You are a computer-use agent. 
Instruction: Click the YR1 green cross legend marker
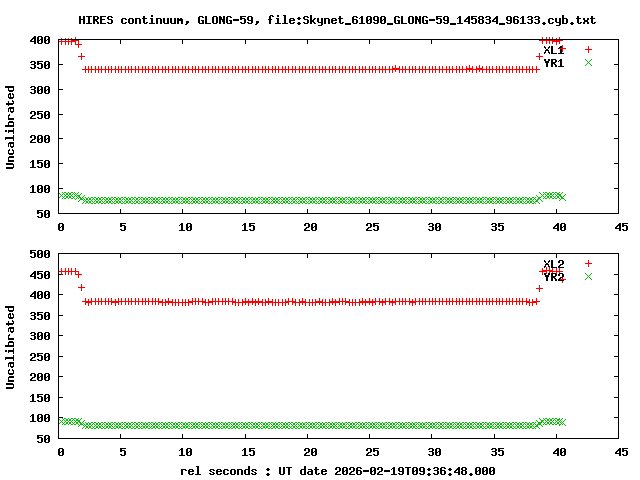(x=589, y=63)
